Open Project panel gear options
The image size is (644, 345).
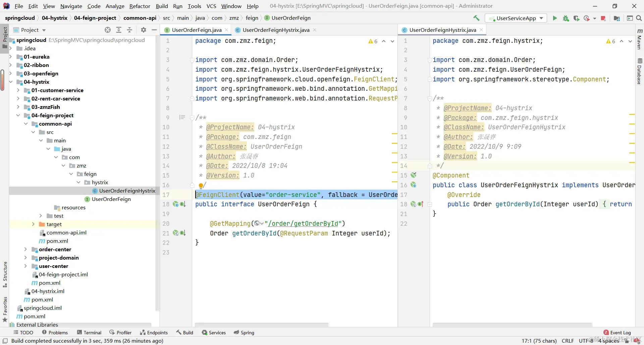pos(144,30)
